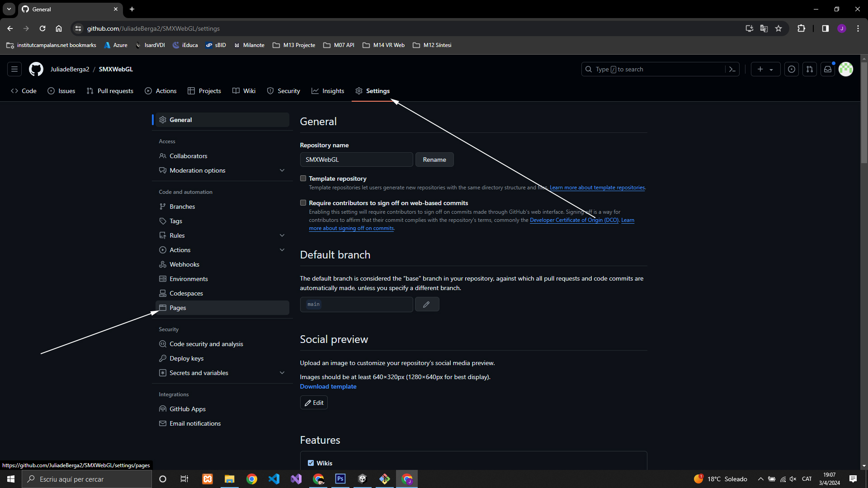Open Visual Studio Code from taskbar
The width and height of the screenshot is (868, 488).
(274, 479)
